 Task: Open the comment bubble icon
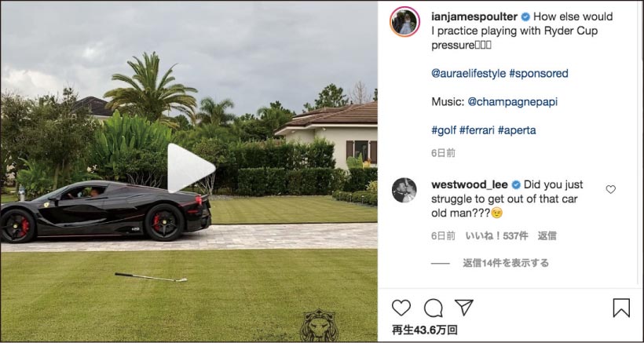click(434, 308)
